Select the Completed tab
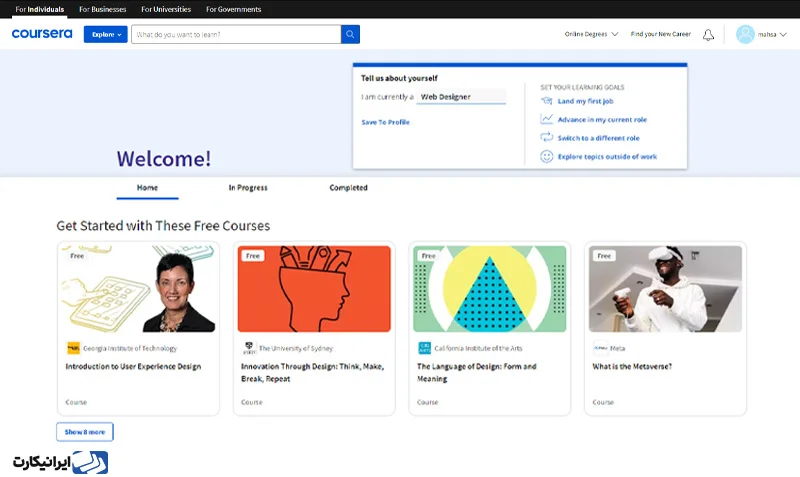Image resolution: width=800 pixels, height=477 pixels. 348,188
